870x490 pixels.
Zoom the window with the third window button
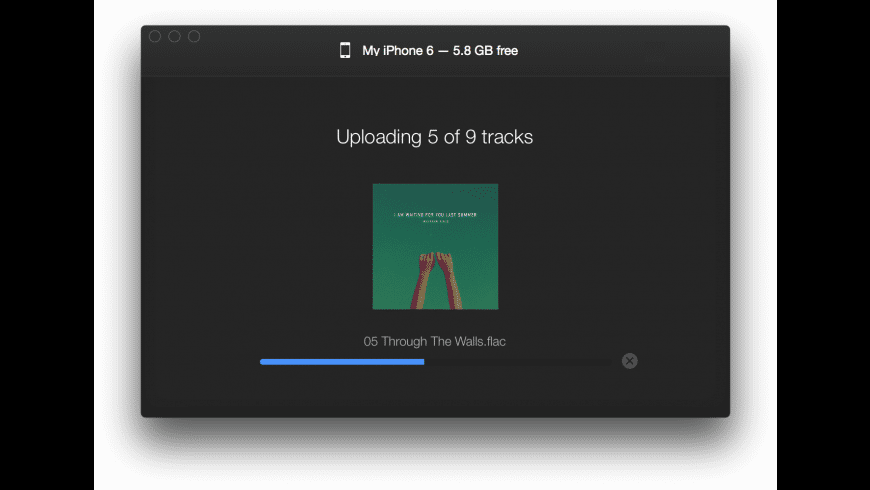tap(194, 36)
